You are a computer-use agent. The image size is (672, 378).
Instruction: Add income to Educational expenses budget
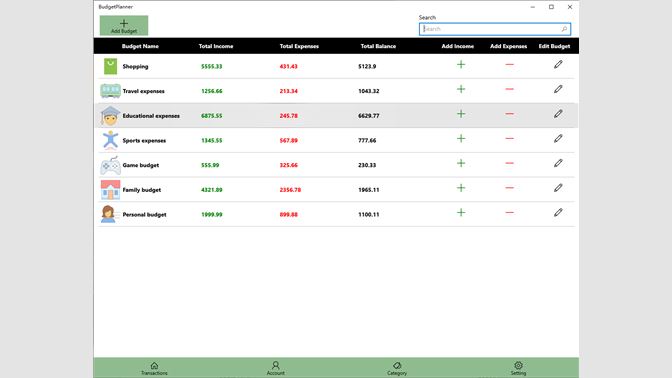tap(461, 114)
